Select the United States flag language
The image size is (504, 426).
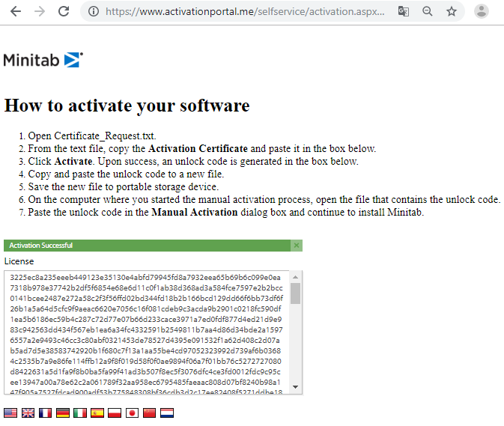10,413
